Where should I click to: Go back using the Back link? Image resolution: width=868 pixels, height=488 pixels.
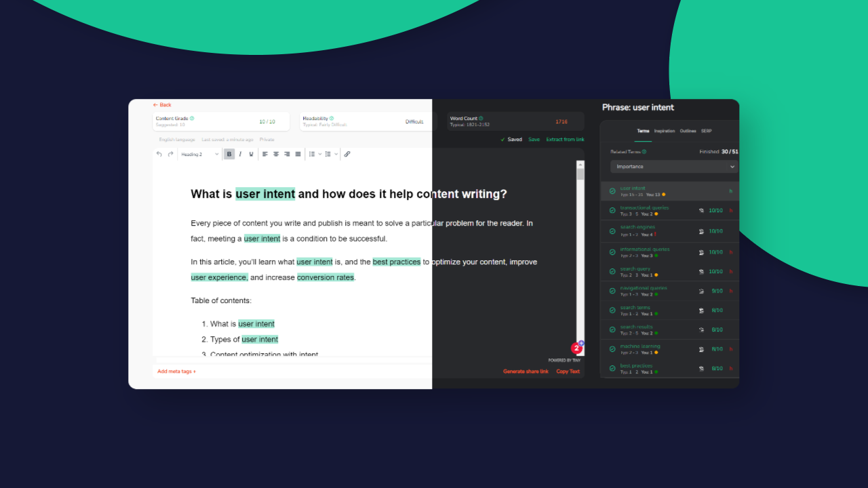tap(162, 105)
